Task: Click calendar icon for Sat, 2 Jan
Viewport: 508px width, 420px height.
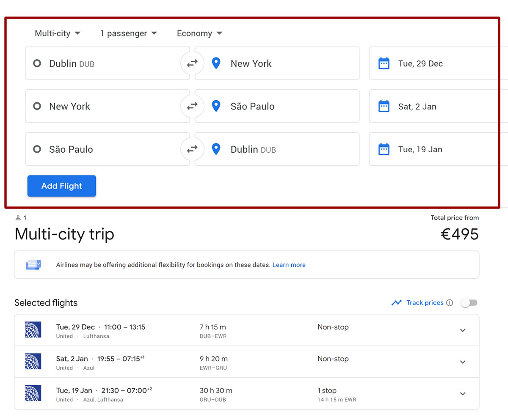Action: tap(384, 106)
